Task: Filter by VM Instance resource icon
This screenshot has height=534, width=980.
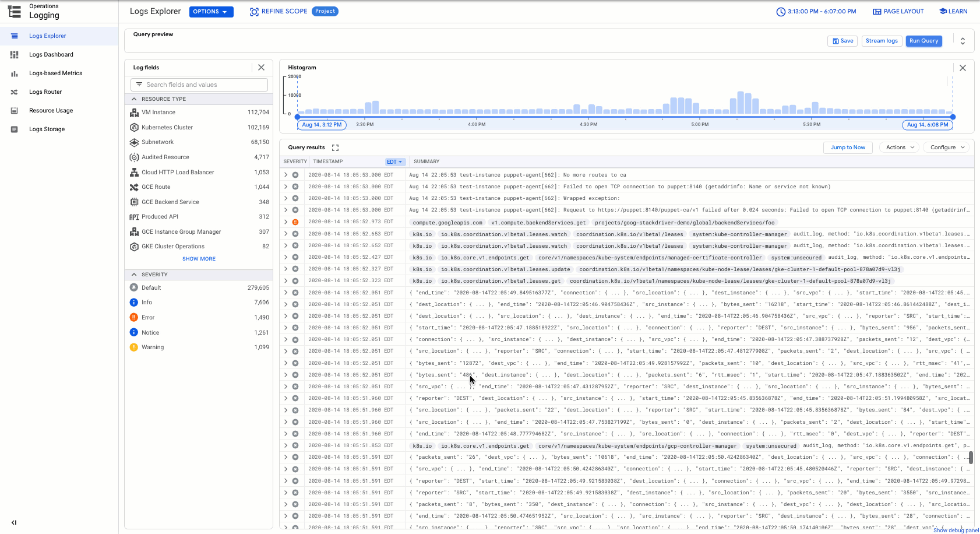Action: 134,113
